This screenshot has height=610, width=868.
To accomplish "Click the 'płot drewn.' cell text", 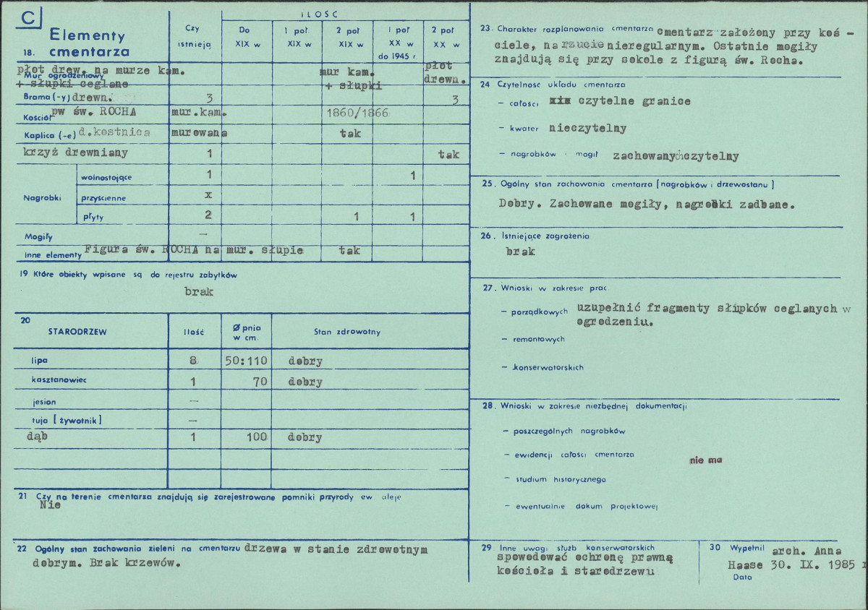I will tap(445, 73).
